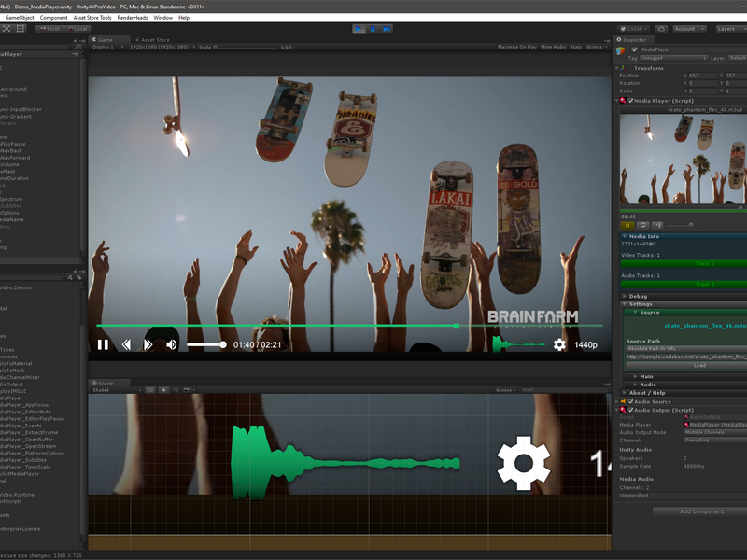Toggle Pivot handle position mode

(50, 29)
